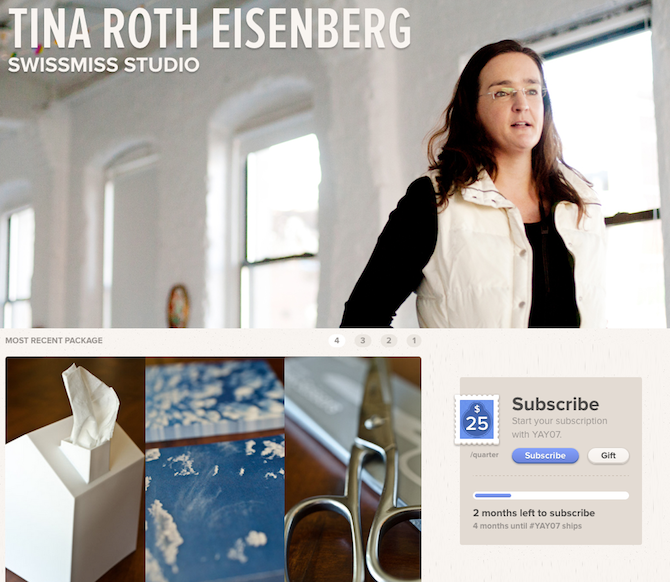Go to package page 4

click(x=337, y=341)
